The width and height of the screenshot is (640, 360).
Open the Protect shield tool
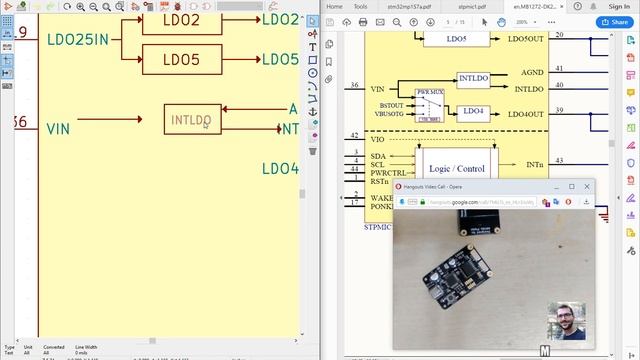coord(631,163)
